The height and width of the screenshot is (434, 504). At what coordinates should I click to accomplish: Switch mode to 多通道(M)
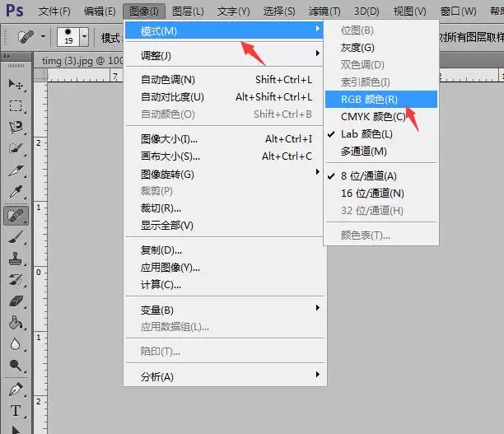pos(381,151)
